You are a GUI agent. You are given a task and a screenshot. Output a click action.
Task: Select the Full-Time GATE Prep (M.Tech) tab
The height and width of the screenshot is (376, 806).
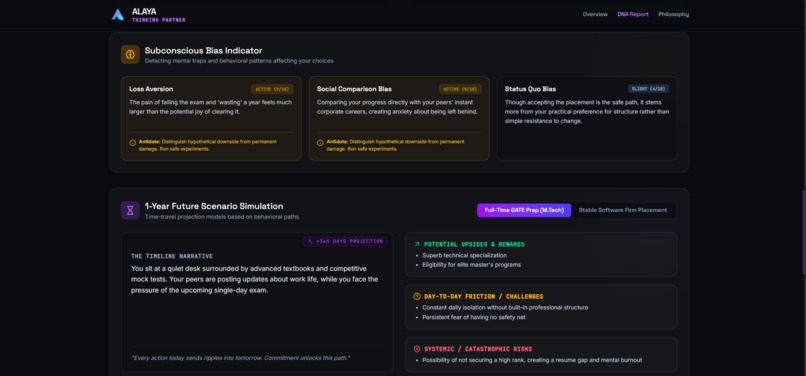(524, 210)
